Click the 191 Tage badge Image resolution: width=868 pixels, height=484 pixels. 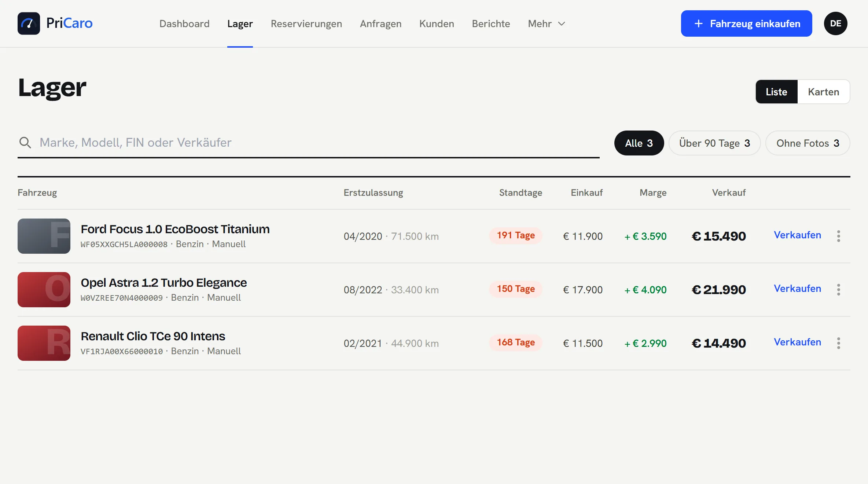coord(516,235)
